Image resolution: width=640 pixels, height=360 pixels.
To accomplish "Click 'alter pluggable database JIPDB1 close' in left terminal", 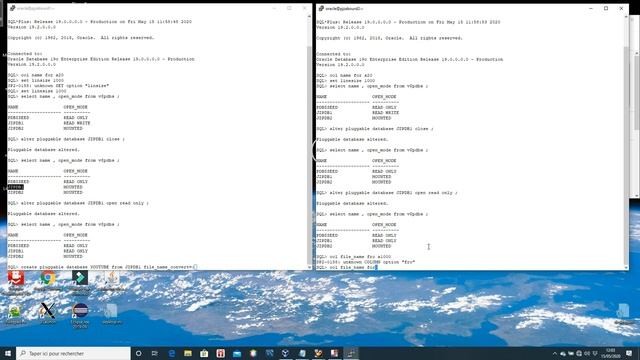I will coord(66,139).
